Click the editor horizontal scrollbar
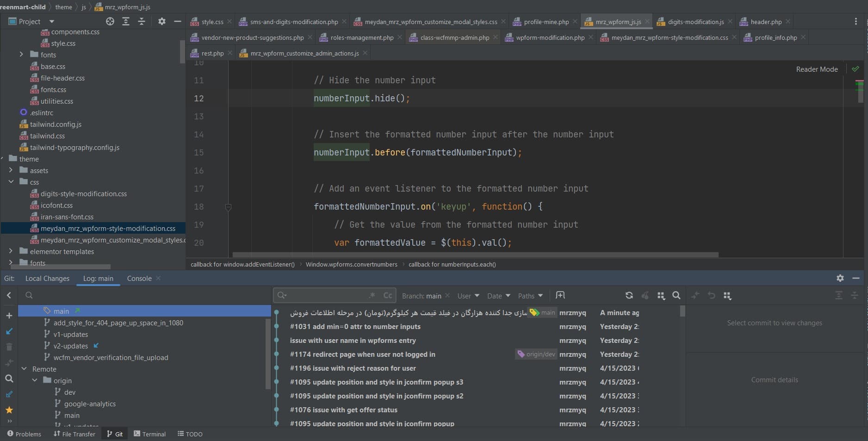Screen dimensions: 868x441 pos(475,255)
